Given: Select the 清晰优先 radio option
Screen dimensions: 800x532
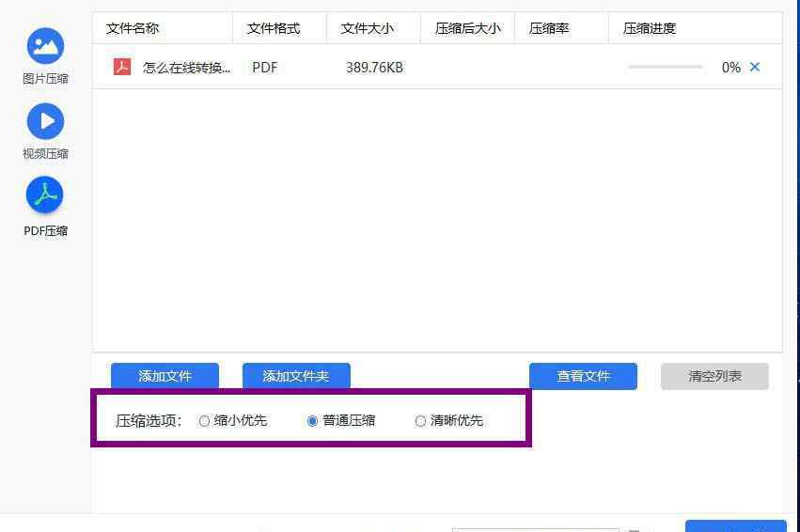Looking at the screenshot, I should 449,421.
